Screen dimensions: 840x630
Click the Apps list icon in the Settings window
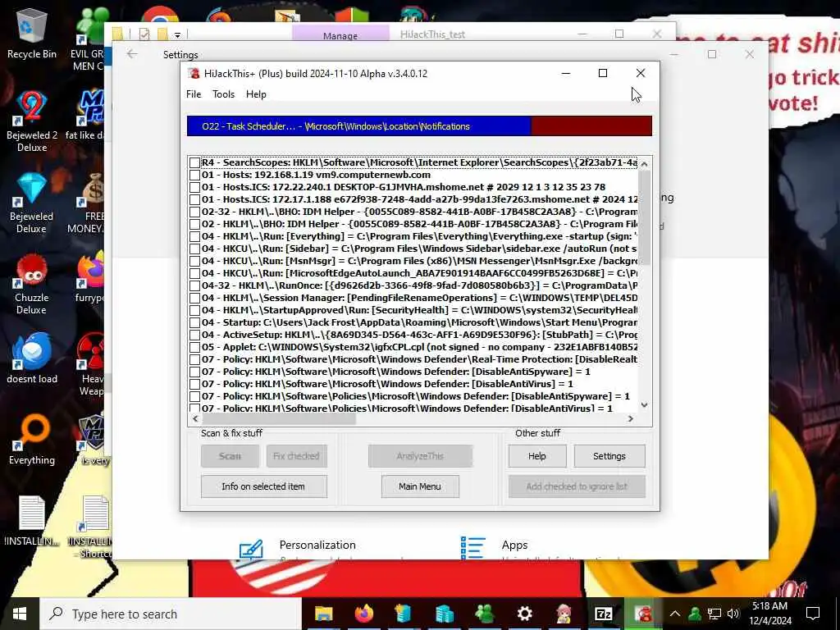tap(473, 549)
